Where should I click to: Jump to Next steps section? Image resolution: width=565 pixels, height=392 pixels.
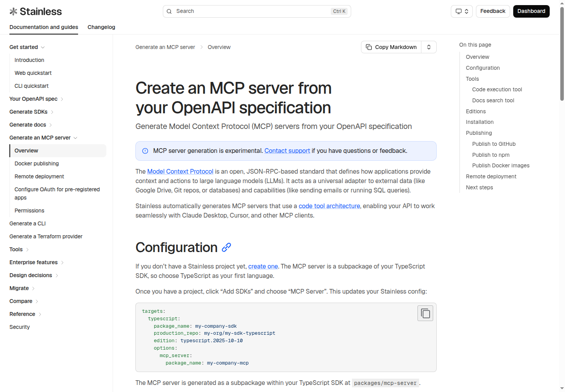(479, 187)
